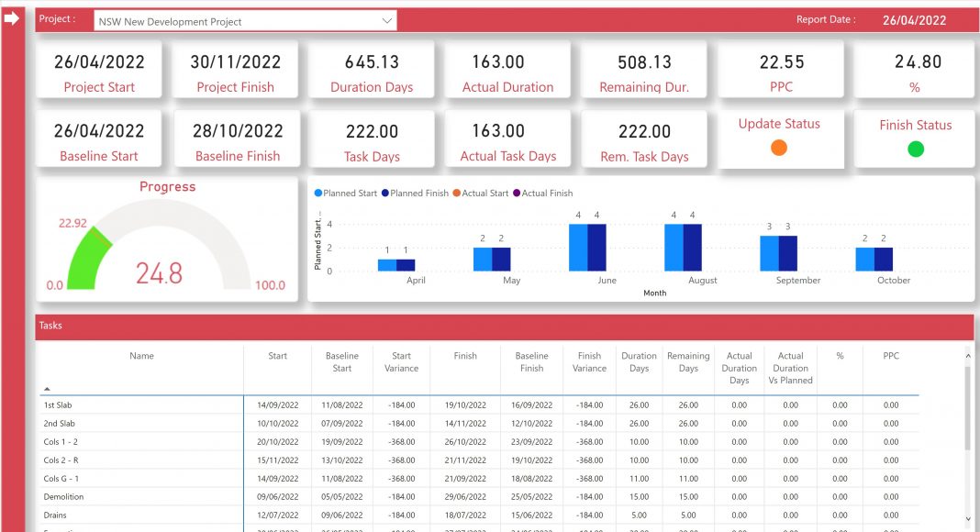Select the 1st Slab task row
980x532 pixels.
pyautogui.click(x=59, y=405)
